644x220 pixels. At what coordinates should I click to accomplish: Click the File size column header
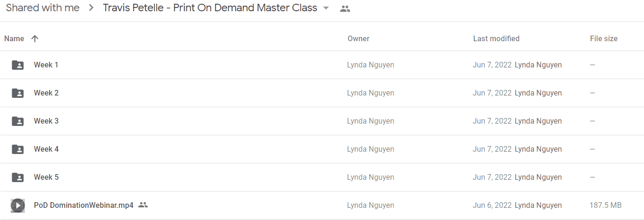[x=604, y=39]
